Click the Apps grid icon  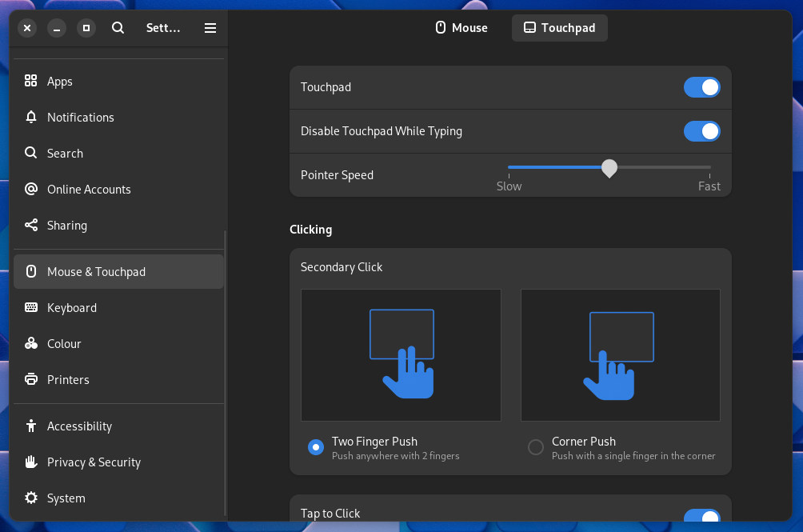(30, 81)
